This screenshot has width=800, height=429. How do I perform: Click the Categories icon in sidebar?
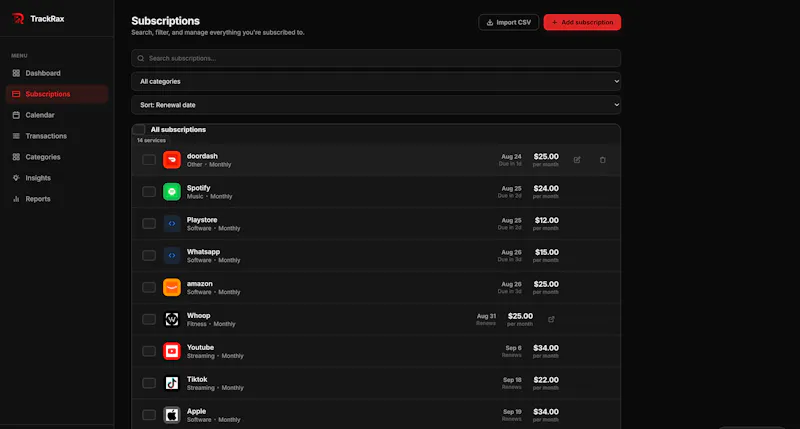(x=16, y=157)
